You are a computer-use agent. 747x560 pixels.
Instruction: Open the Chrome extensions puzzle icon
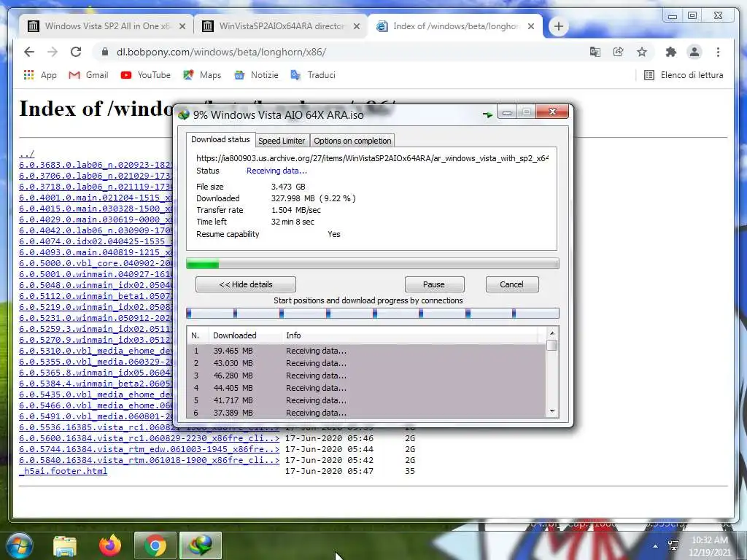click(671, 52)
